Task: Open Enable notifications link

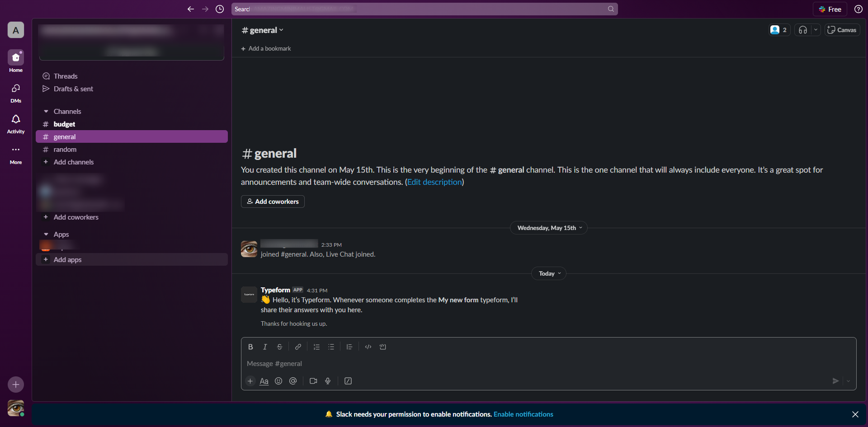Action: tap(523, 414)
